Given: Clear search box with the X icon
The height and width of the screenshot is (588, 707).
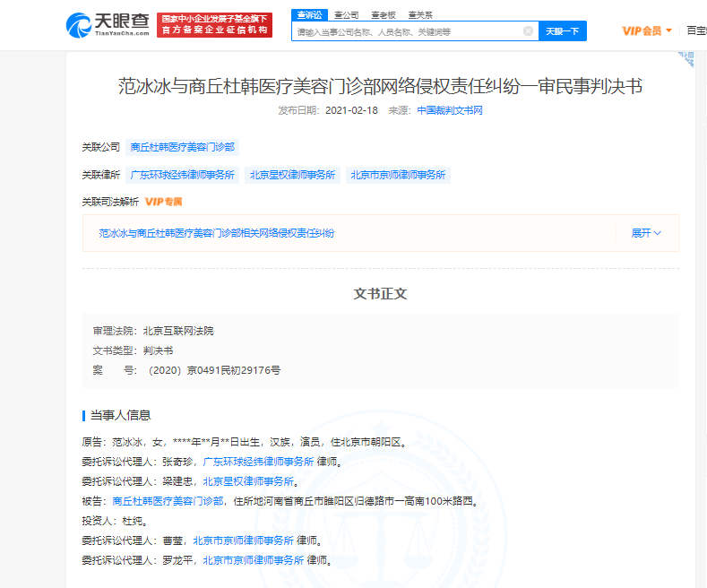Looking at the screenshot, I should (x=528, y=31).
